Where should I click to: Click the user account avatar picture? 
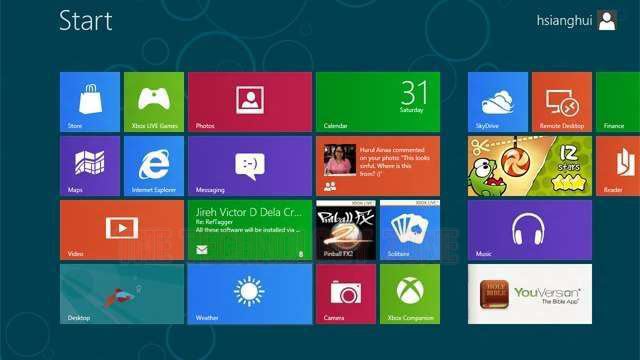pyautogui.click(x=607, y=20)
